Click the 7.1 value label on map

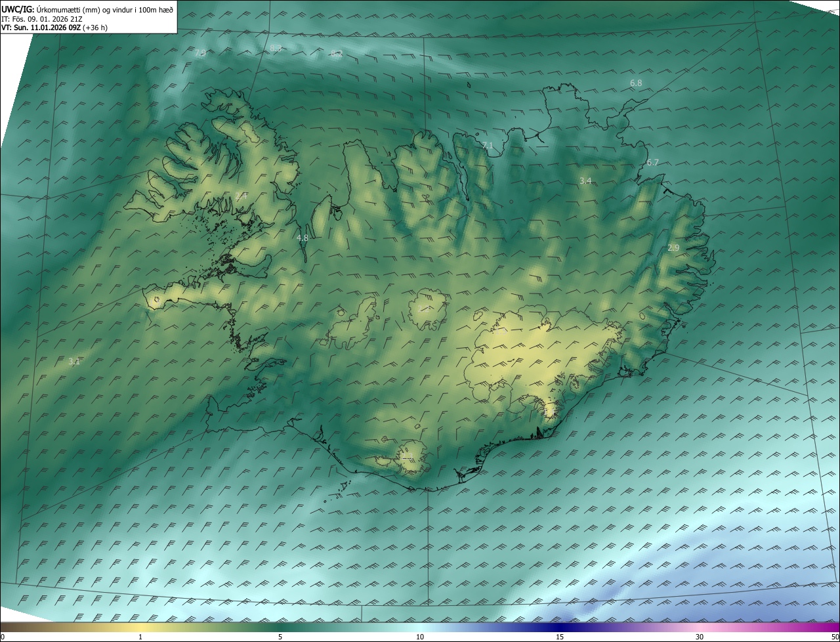[488, 145]
